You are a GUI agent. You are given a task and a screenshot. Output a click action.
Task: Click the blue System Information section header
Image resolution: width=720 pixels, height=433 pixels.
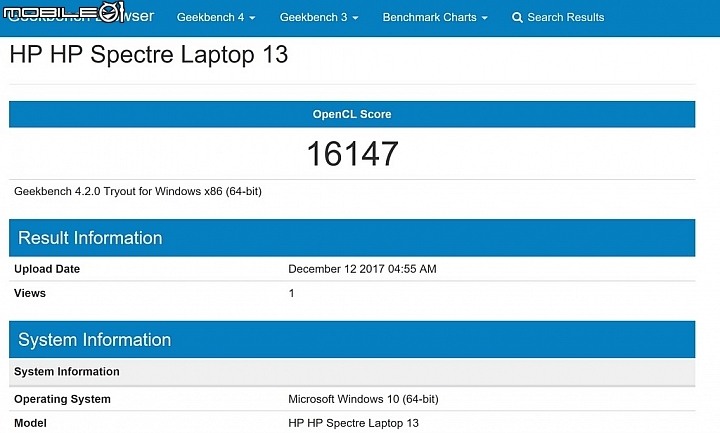pyautogui.click(x=352, y=340)
